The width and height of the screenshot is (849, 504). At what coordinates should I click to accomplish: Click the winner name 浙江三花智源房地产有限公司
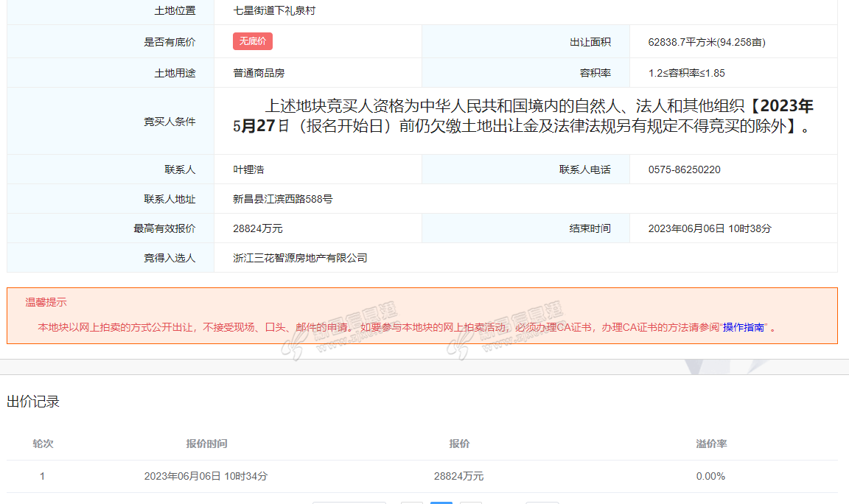pyautogui.click(x=300, y=258)
